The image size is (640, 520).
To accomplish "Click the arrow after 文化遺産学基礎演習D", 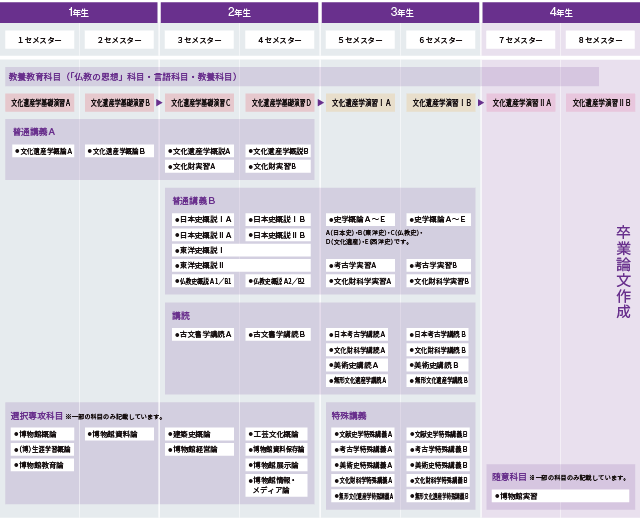I will 320,103.
